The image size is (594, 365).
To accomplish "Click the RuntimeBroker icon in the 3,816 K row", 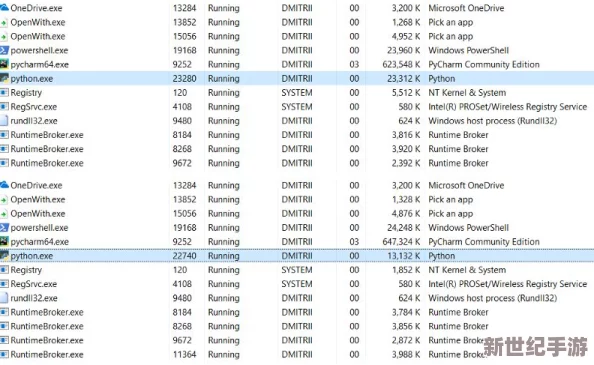I will click(x=4, y=135).
